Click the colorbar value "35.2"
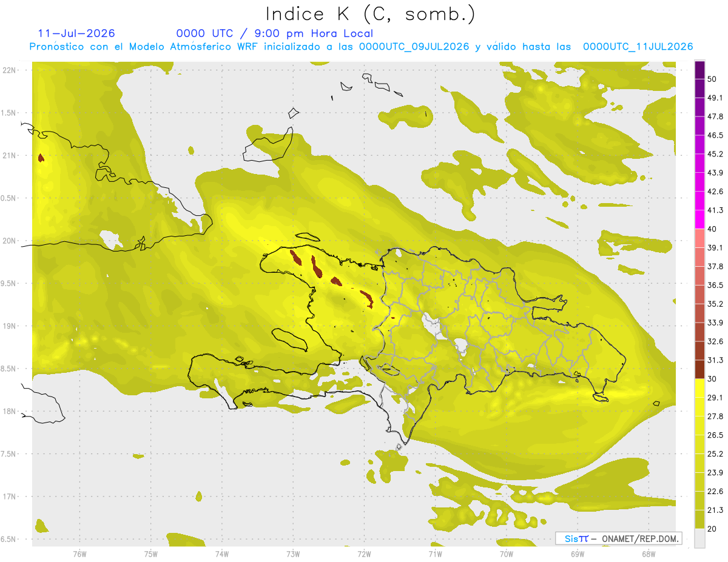 (716, 304)
